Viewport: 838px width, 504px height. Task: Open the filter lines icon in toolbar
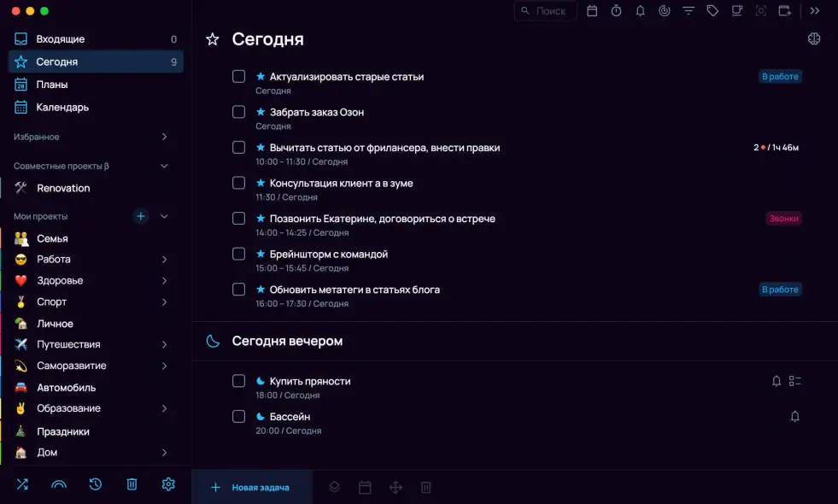(x=689, y=11)
